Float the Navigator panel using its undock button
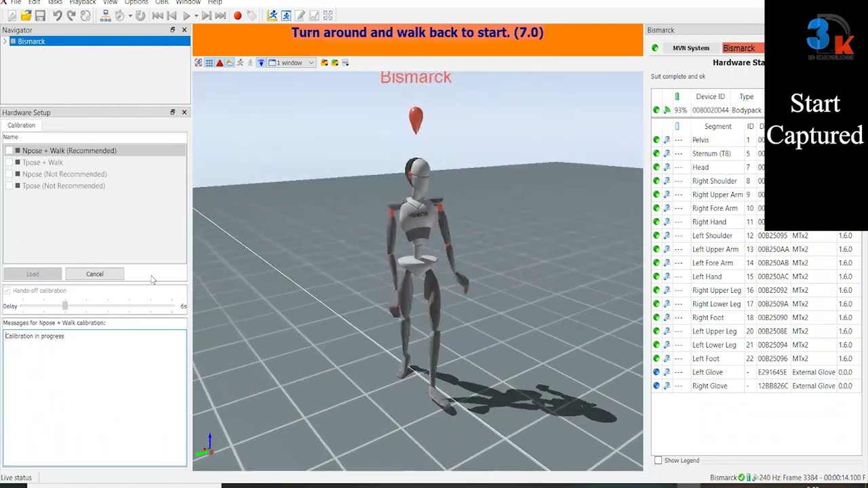 [x=173, y=30]
